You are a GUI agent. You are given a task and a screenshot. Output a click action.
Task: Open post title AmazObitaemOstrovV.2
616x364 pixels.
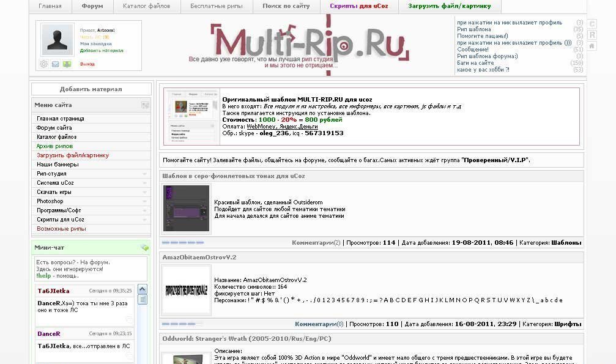199,258
